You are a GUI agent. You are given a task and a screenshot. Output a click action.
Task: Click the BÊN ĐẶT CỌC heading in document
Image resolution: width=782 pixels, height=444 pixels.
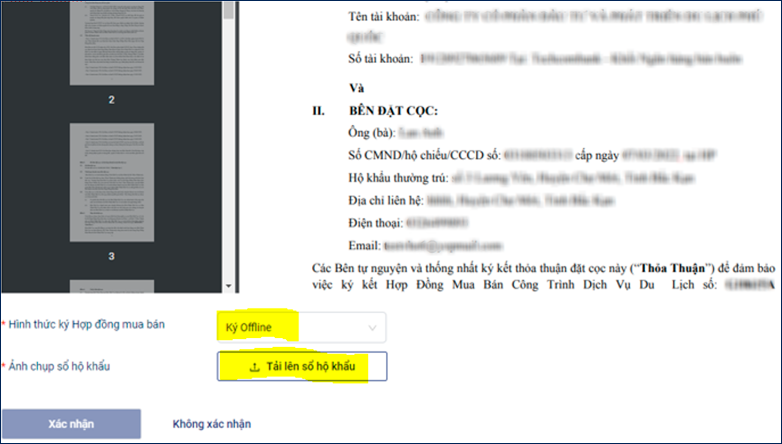[393, 111]
